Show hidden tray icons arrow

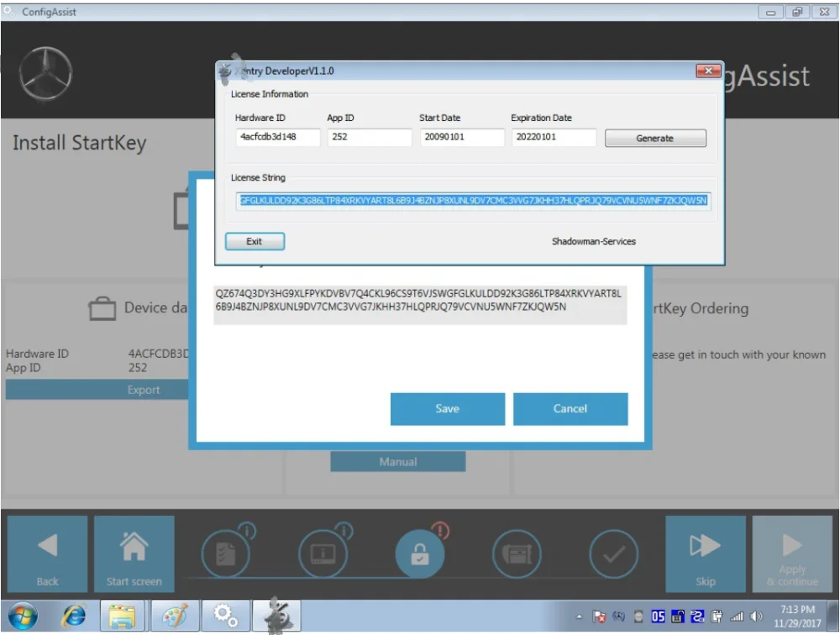click(x=579, y=617)
